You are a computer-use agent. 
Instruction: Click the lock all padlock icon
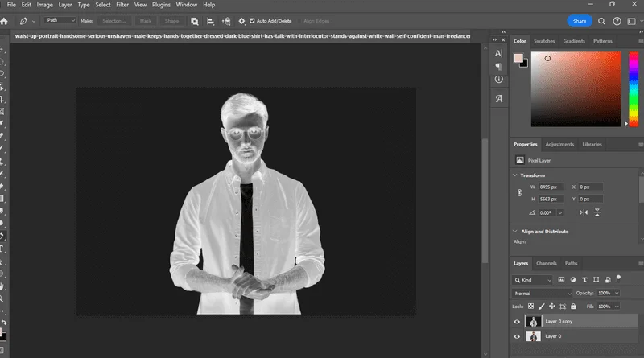click(x=573, y=307)
